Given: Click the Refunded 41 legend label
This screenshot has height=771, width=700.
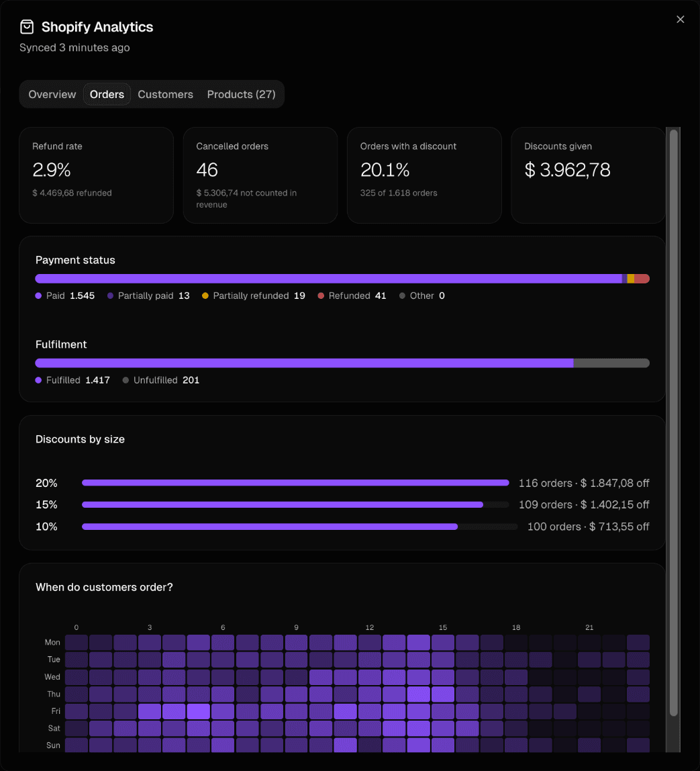Looking at the screenshot, I should point(358,296).
